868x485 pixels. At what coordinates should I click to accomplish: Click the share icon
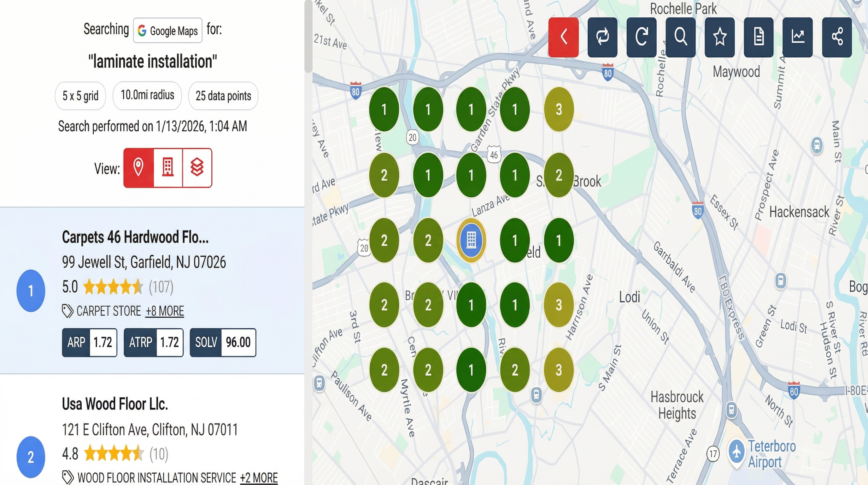point(837,37)
